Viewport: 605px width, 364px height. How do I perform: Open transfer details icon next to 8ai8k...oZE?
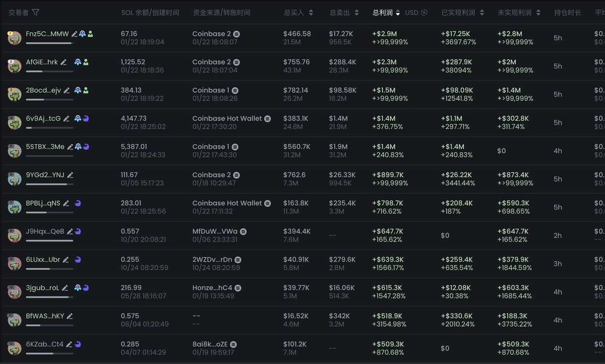(x=233, y=344)
